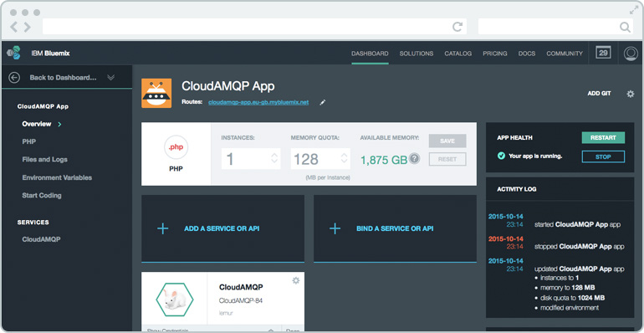Open the Docs tab

coord(527,54)
